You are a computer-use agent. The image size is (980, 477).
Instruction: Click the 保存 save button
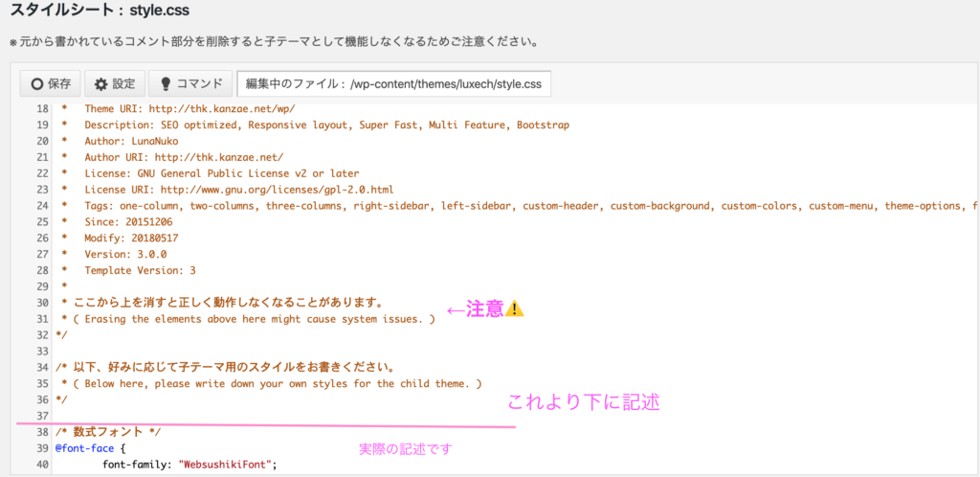(50, 83)
